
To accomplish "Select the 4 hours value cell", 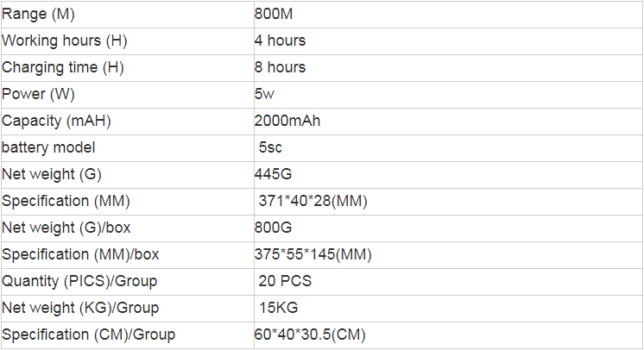I will (x=280, y=41).
